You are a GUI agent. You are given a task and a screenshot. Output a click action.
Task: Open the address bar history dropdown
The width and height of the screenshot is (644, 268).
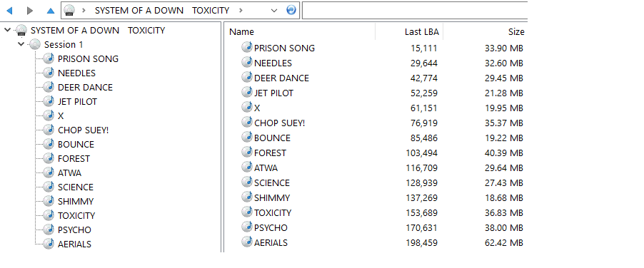pos(274,11)
